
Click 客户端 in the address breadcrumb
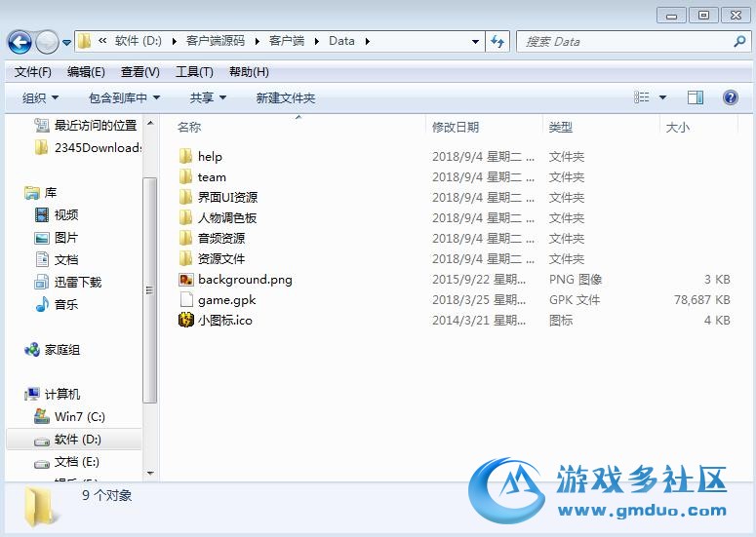287,41
